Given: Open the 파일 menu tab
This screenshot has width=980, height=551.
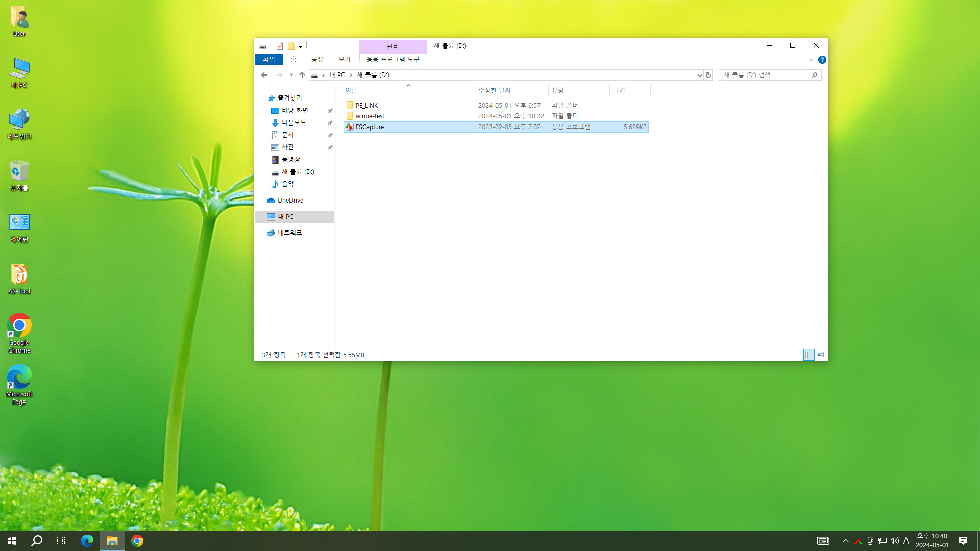Looking at the screenshot, I should tap(269, 60).
